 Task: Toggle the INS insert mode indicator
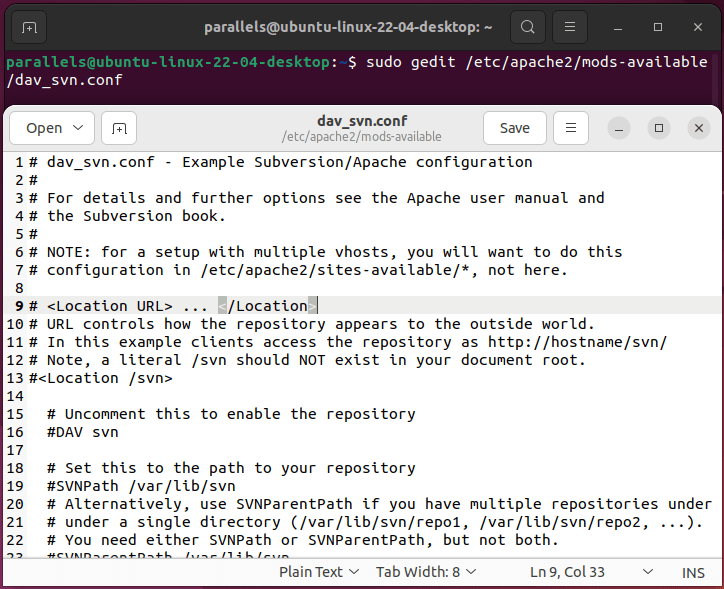tap(693, 573)
